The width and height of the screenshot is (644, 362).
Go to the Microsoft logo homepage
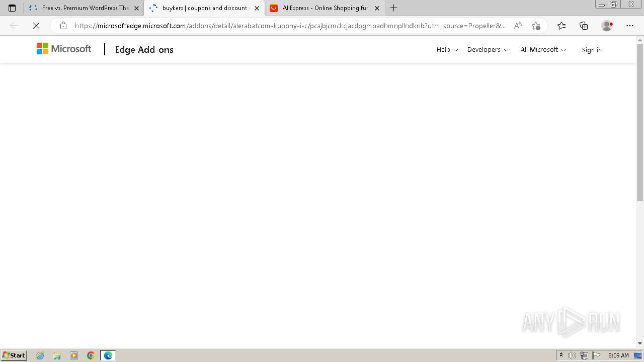pos(64,49)
